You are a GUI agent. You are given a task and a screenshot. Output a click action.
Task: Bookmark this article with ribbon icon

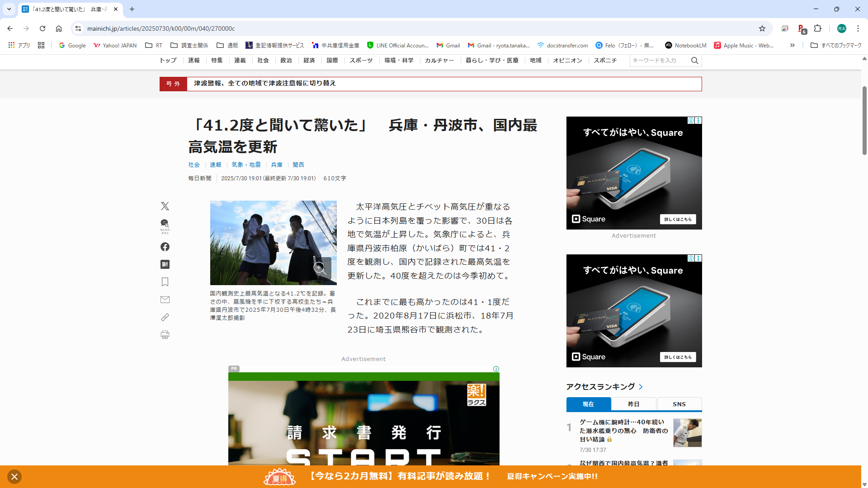tap(165, 282)
